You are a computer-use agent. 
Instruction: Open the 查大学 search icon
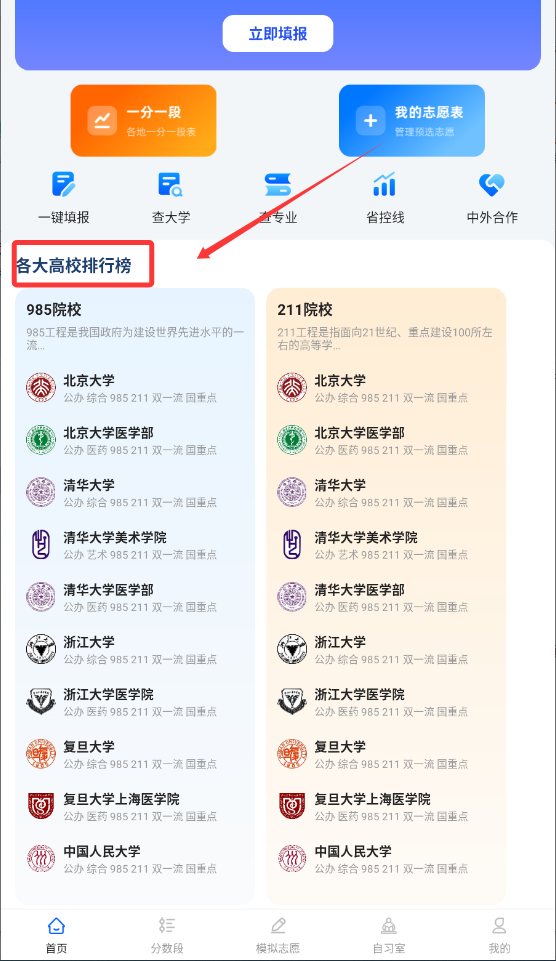170,184
